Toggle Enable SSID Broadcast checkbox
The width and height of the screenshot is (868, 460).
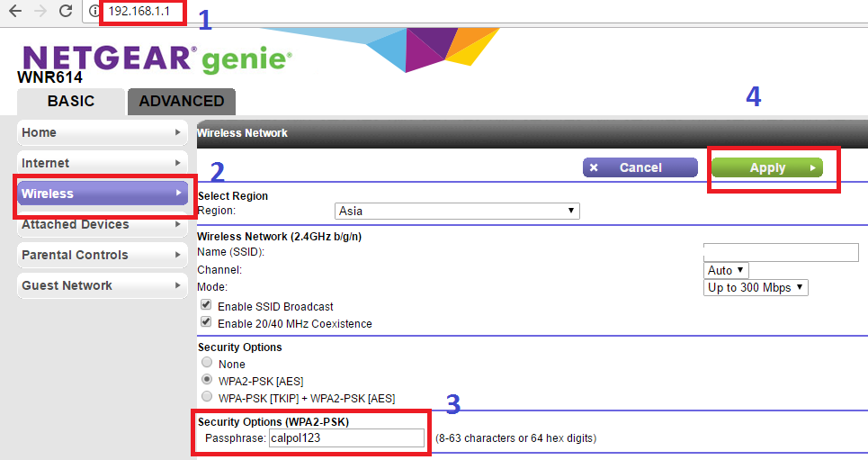[206, 305]
